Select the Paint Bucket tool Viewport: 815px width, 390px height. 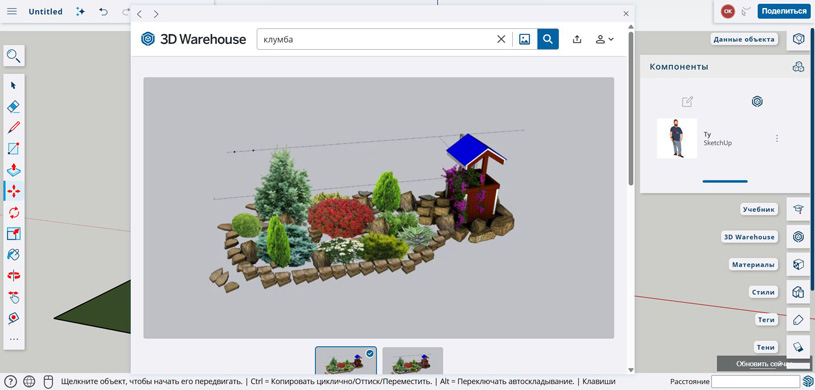pyautogui.click(x=14, y=254)
